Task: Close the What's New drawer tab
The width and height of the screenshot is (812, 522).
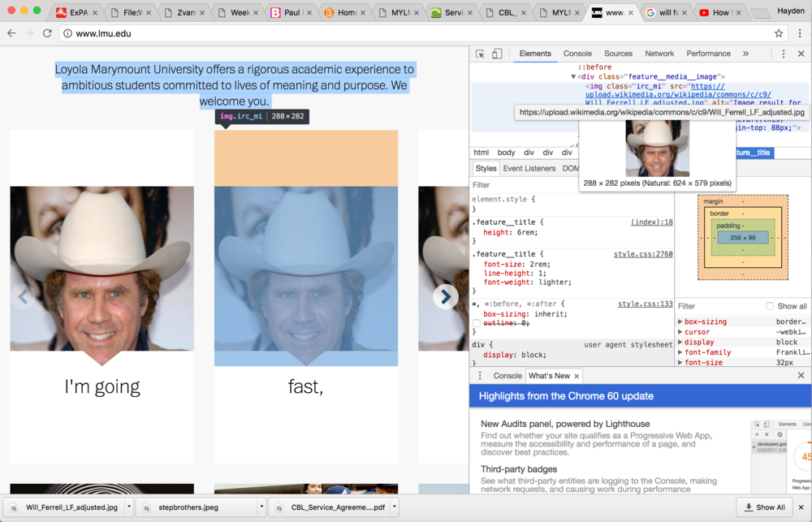Action: point(577,376)
